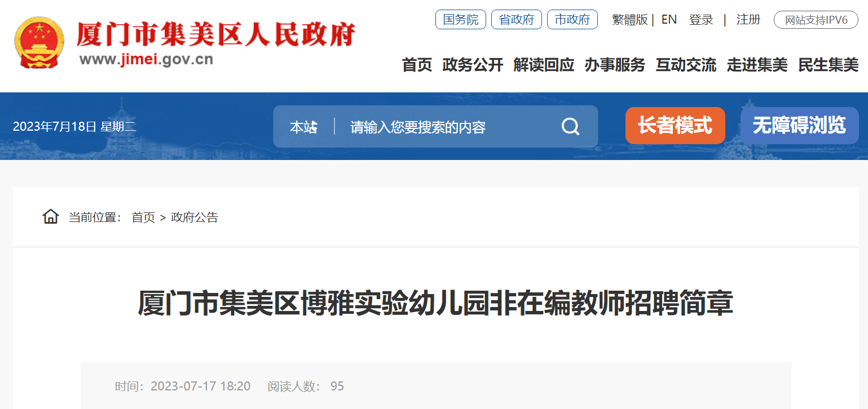This screenshot has height=409, width=868.
Task: Click 政府公告 breadcrumb link
Action: pos(195,217)
